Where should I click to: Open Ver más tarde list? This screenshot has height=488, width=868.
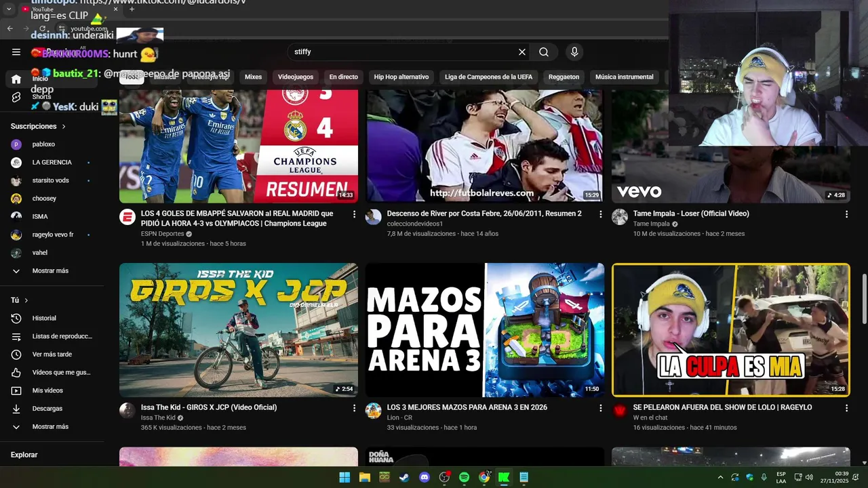pos(52,354)
